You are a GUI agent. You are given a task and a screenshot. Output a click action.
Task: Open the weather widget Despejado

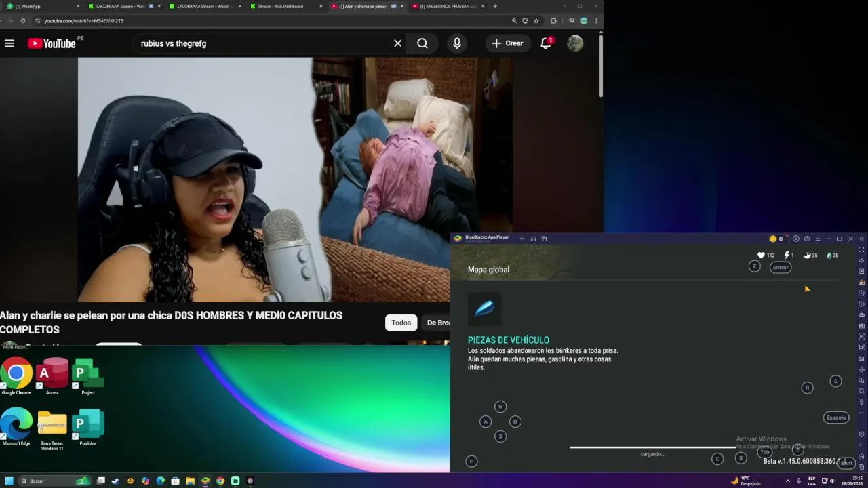click(x=746, y=481)
